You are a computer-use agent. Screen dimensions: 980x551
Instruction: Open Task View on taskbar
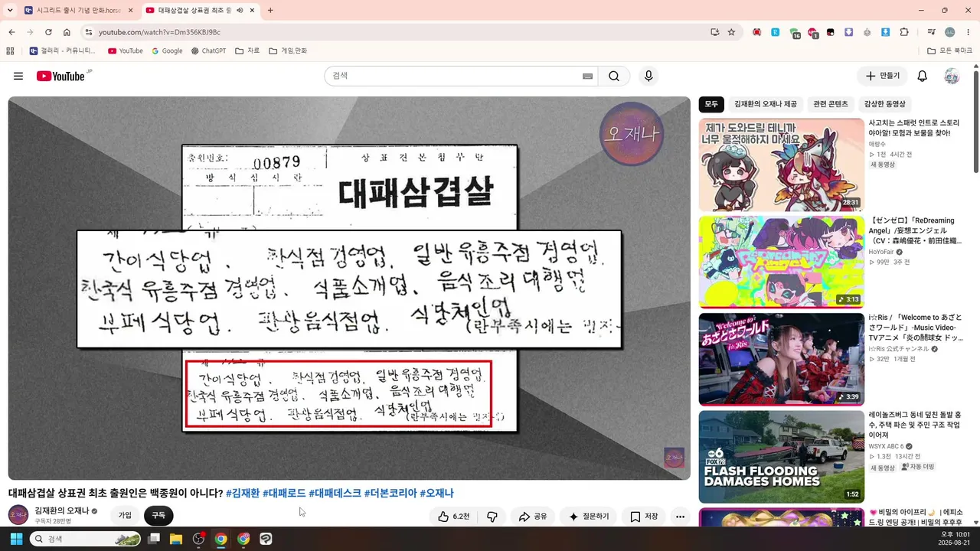(153, 539)
